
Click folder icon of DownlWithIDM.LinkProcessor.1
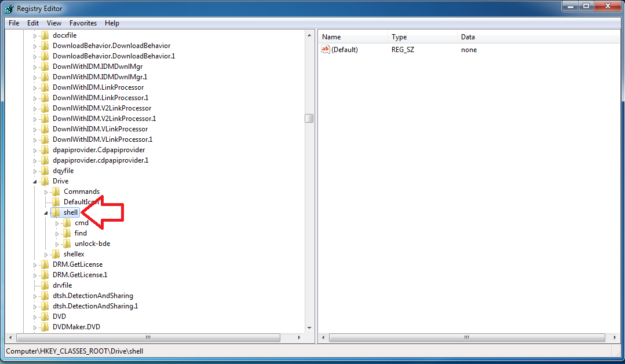pos(45,98)
